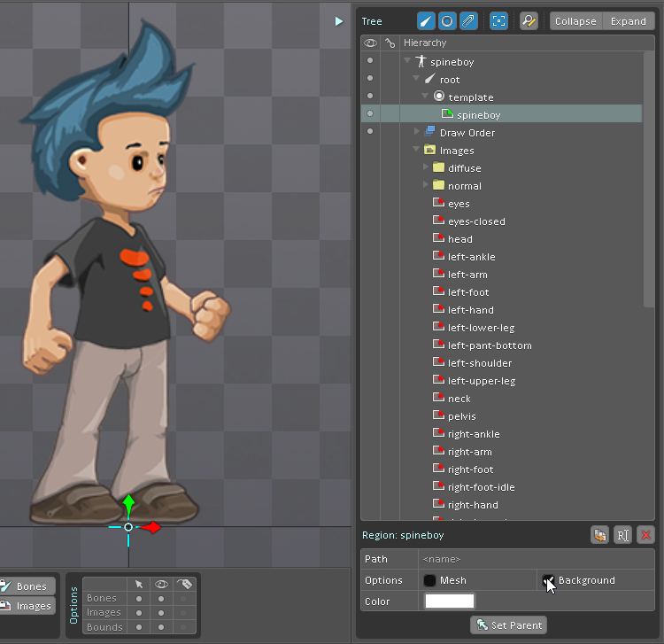Select the eyes-closed image in tree
Screen dimensions: 664x644
point(476,221)
